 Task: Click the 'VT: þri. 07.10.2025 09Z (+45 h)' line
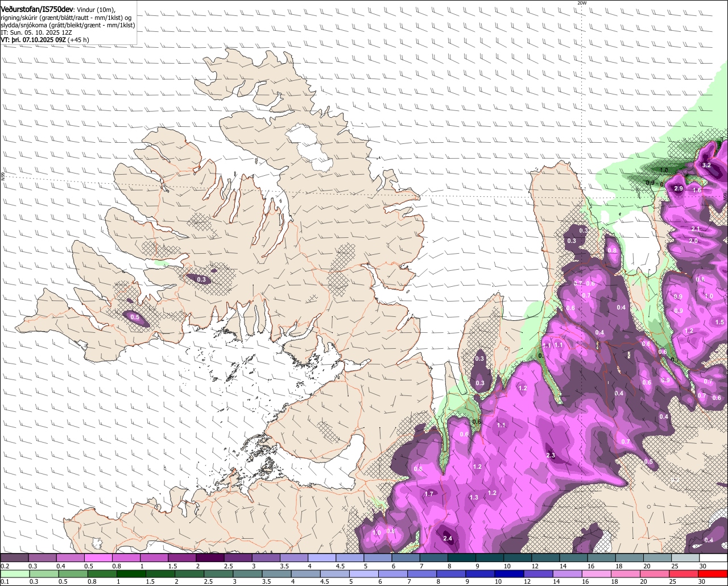coord(45,40)
